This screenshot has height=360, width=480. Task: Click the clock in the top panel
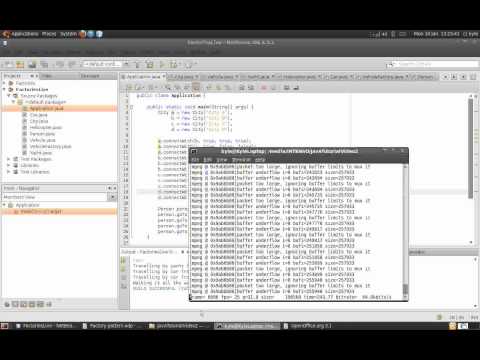(436, 34)
